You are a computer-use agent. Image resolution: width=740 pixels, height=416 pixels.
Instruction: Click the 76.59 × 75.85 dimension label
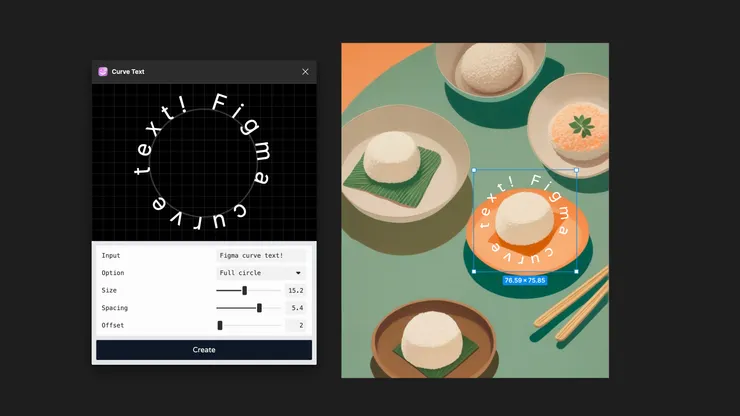[525, 280]
